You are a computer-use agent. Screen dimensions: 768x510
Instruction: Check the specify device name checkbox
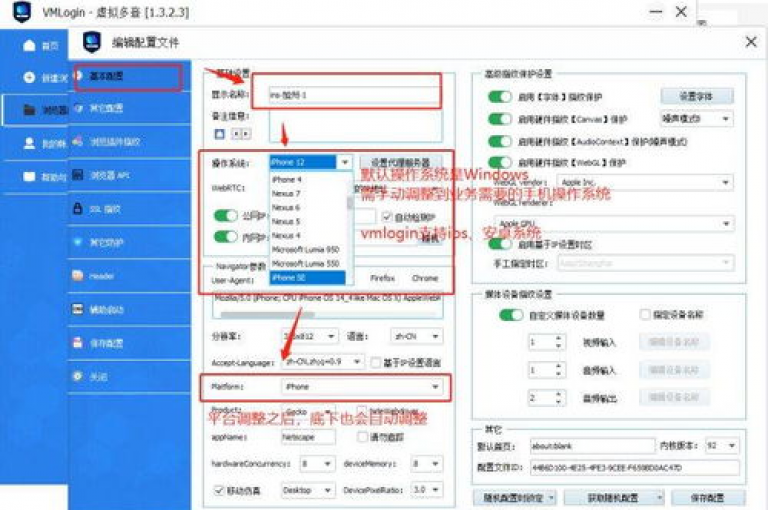pyautogui.click(x=645, y=315)
